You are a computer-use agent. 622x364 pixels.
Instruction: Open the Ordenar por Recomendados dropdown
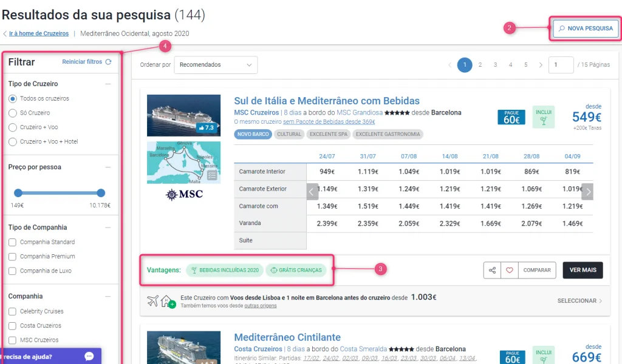click(x=216, y=65)
